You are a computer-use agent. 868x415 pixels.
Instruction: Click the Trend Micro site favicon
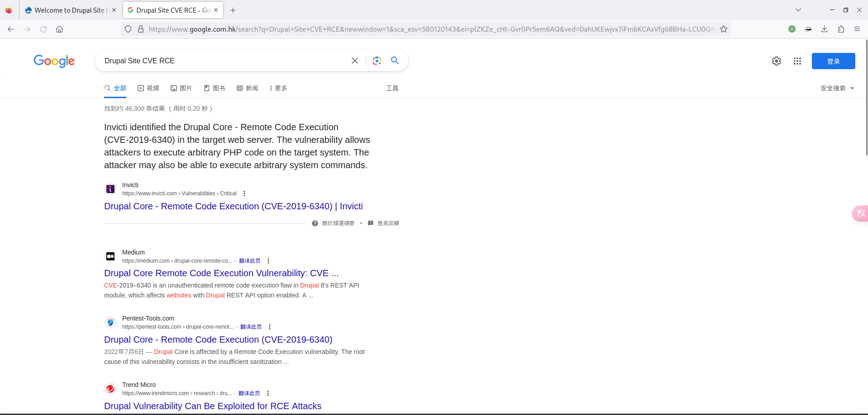tap(110, 389)
